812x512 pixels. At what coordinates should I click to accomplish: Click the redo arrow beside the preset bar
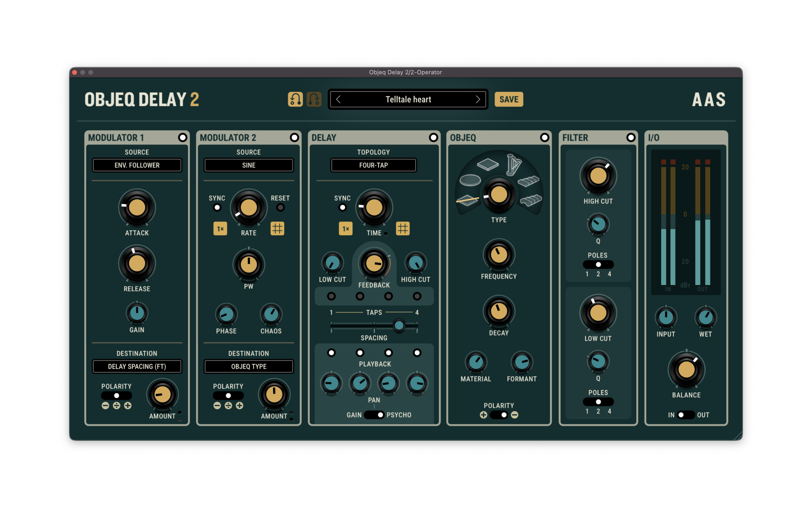(x=314, y=99)
